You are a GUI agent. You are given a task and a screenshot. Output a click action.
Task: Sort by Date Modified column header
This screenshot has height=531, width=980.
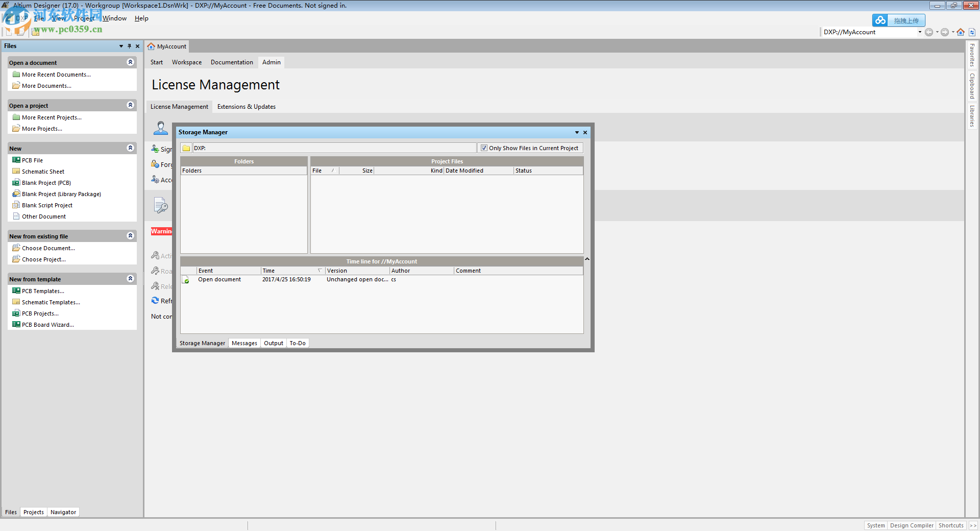point(479,171)
